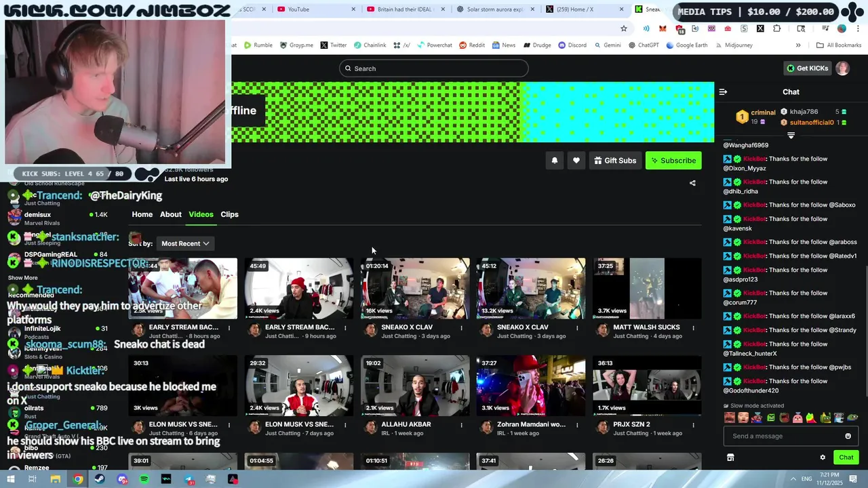Open options menu for ALLAHU AKBAR video
Viewport: 868px width, 488px height.
[x=461, y=425]
